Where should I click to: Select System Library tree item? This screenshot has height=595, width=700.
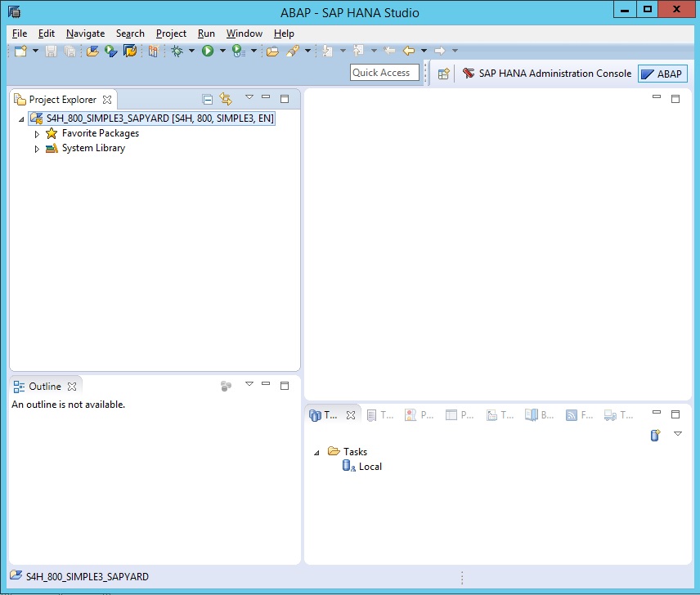pyautogui.click(x=86, y=148)
